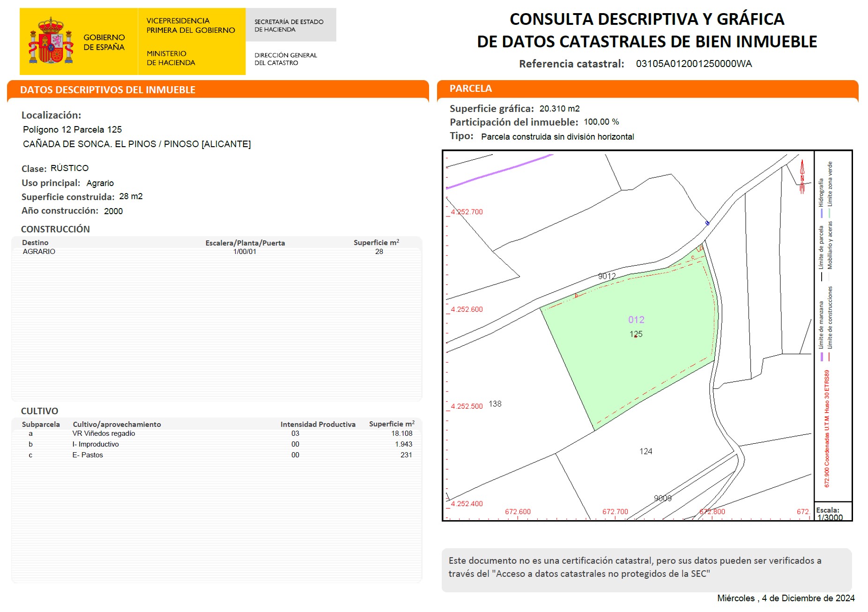Select Superficie construida value '28 m2'
868x612 pixels.
point(131,196)
